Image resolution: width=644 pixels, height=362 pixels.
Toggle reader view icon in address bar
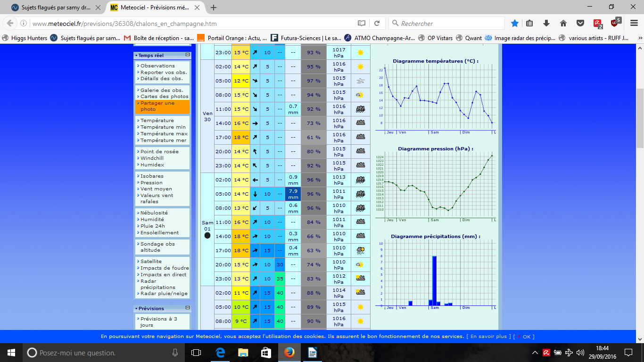pos(361,23)
